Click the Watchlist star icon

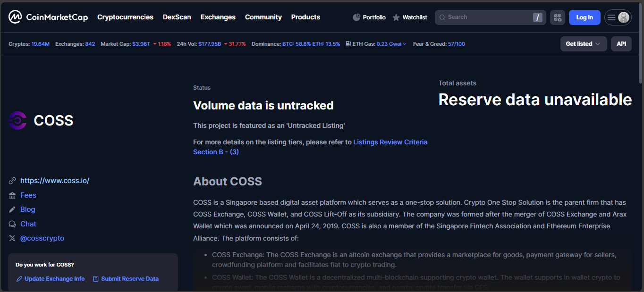click(396, 17)
